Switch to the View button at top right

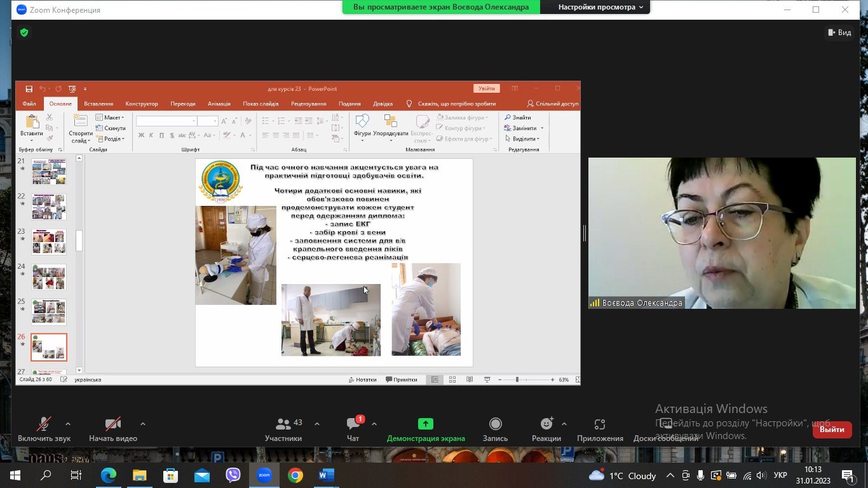pos(839,32)
